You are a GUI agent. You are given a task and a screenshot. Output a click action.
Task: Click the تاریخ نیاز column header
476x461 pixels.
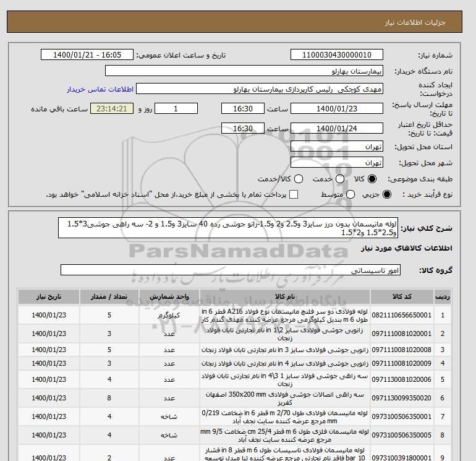(49, 296)
